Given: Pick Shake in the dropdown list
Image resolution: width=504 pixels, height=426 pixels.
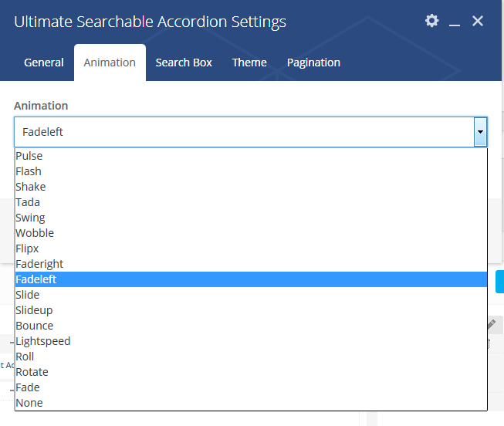Looking at the screenshot, I should [x=31, y=187].
